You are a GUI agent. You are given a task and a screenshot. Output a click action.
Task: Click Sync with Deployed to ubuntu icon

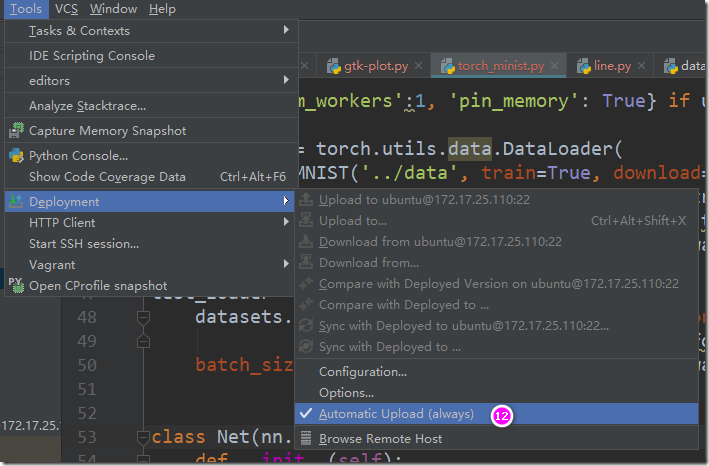pyautogui.click(x=306, y=325)
